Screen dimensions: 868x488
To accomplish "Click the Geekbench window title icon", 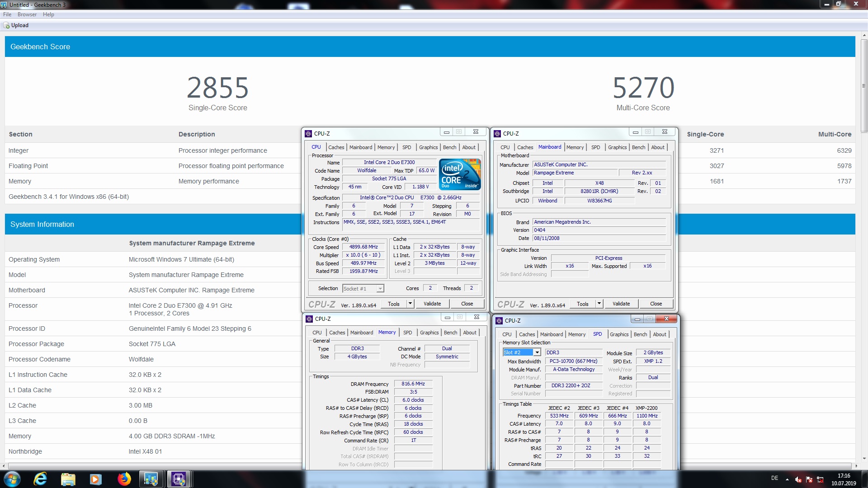I will [4, 5].
